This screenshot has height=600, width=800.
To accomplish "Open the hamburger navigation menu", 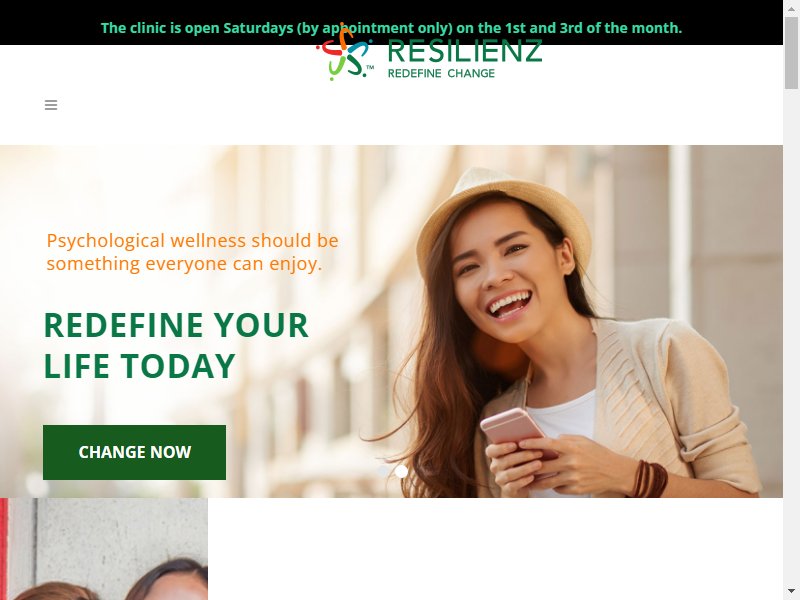I will click(51, 105).
